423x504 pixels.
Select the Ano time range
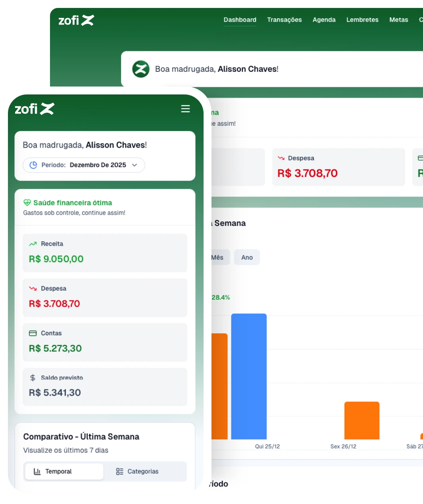(247, 258)
